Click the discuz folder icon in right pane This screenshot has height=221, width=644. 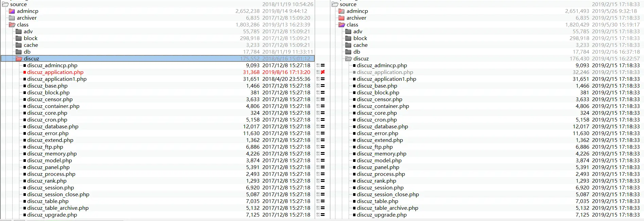click(348, 59)
